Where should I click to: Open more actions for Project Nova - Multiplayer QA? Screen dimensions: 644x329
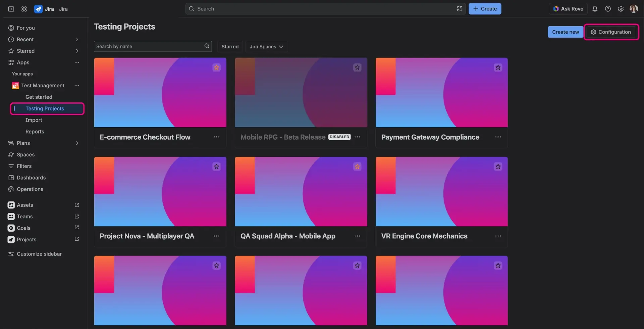(x=217, y=236)
